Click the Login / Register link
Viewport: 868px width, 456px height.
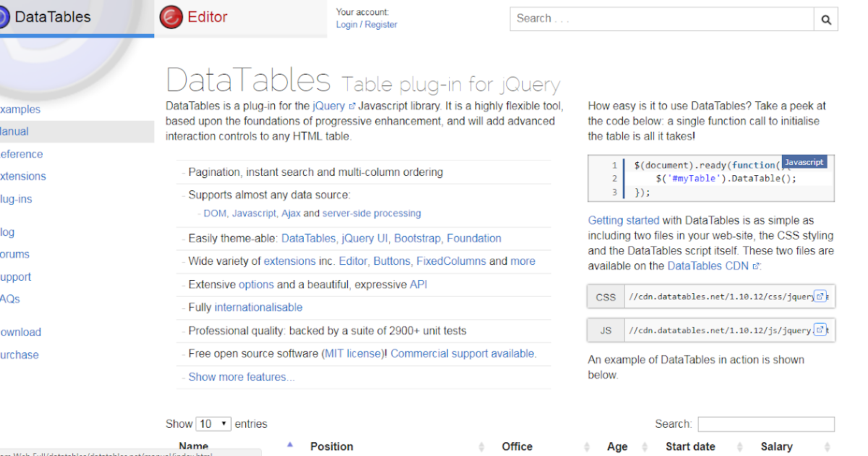click(367, 25)
